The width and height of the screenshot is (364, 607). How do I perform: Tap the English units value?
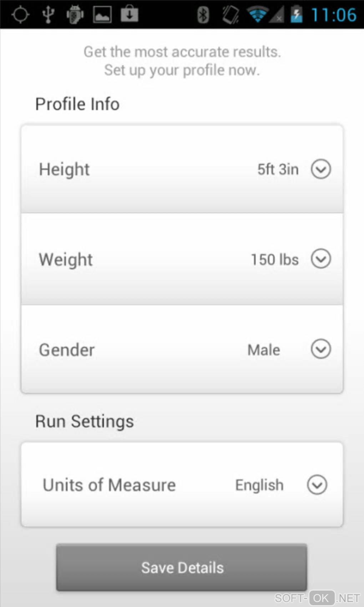(259, 485)
